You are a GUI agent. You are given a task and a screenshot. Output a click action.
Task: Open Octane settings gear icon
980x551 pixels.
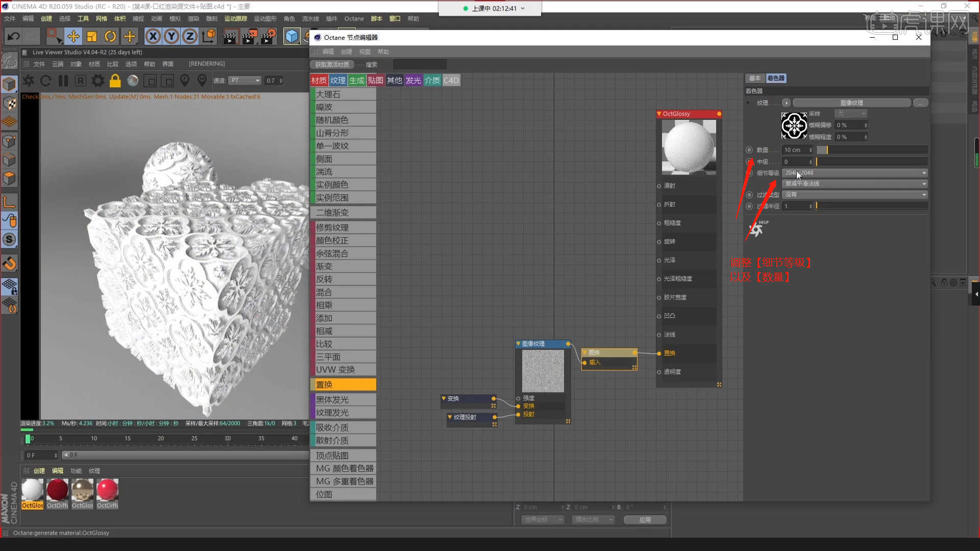(x=98, y=81)
